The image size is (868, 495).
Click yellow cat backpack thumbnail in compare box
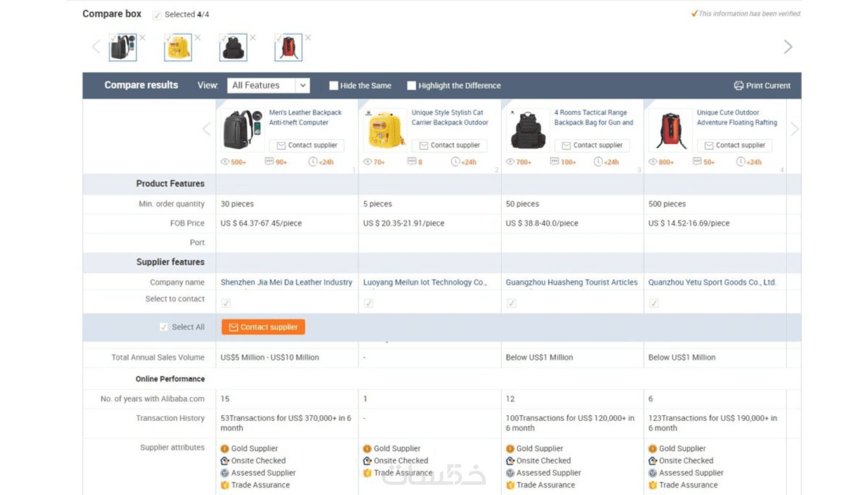178,47
